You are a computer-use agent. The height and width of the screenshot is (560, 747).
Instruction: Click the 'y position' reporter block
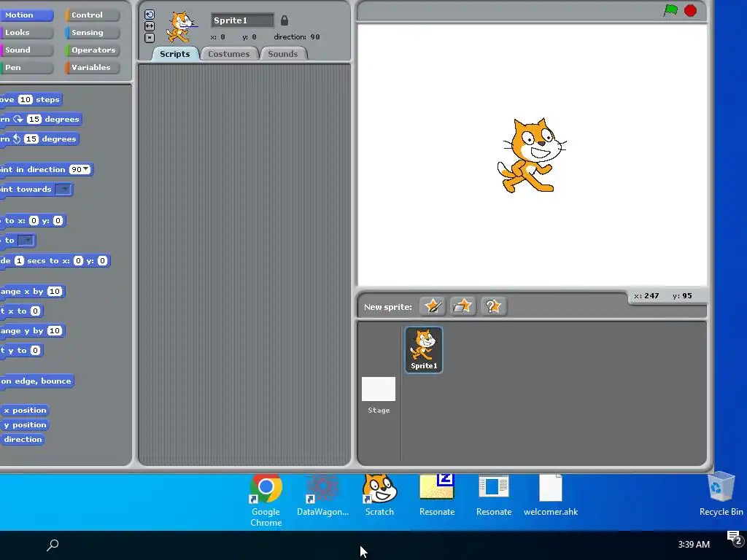25,425
